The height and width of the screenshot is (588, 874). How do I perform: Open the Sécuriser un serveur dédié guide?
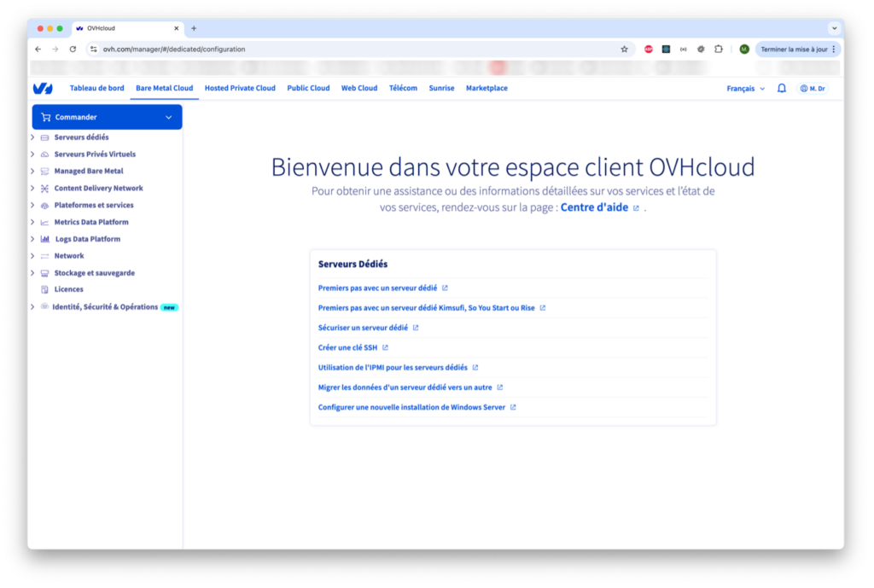(x=363, y=328)
